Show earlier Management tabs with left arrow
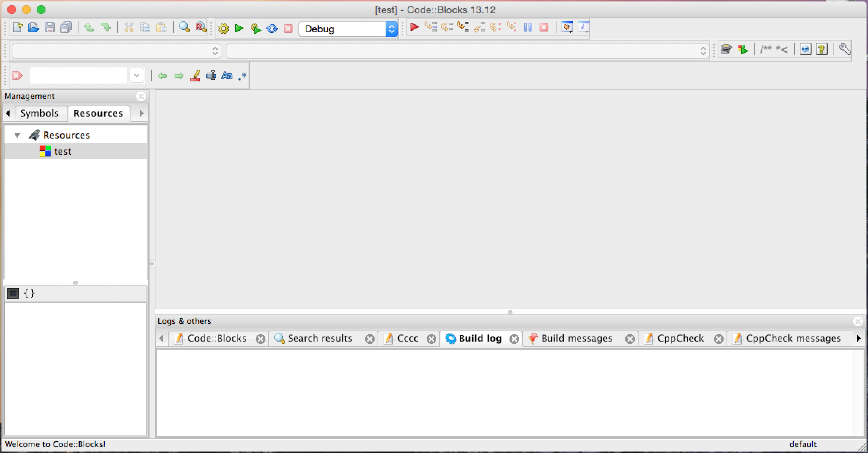This screenshot has width=868, height=453. pyautogui.click(x=8, y=113)
